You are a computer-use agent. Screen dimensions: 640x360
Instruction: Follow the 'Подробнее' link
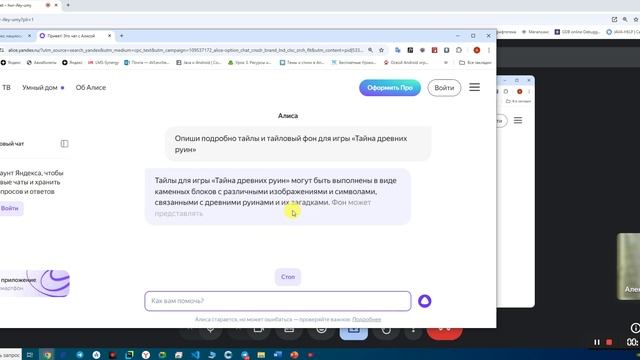pos(366,319)
